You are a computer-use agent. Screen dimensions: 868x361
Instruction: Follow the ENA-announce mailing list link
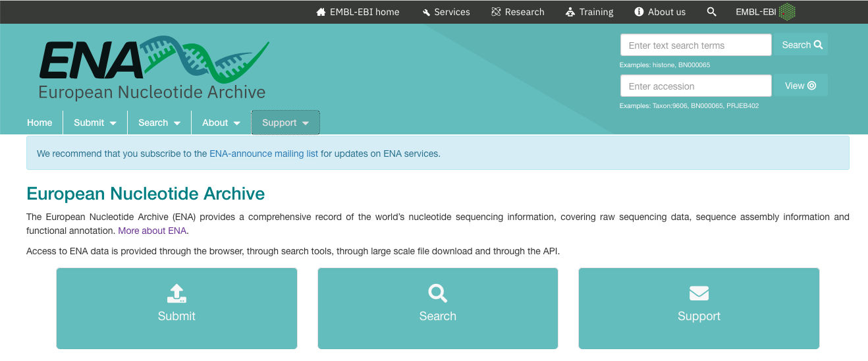(x=263, y=153)
